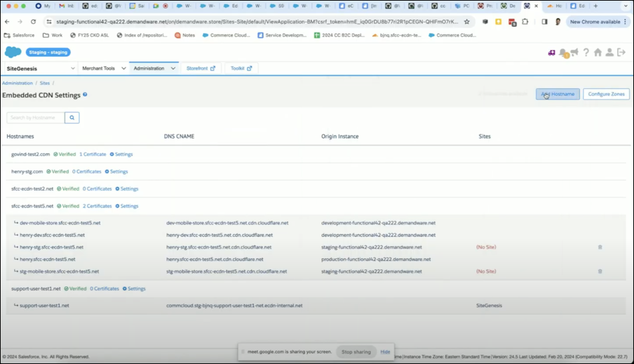Open the FY25 CKO ASL bookmark
Screen dimensions: 634x364
pos(89,35)
